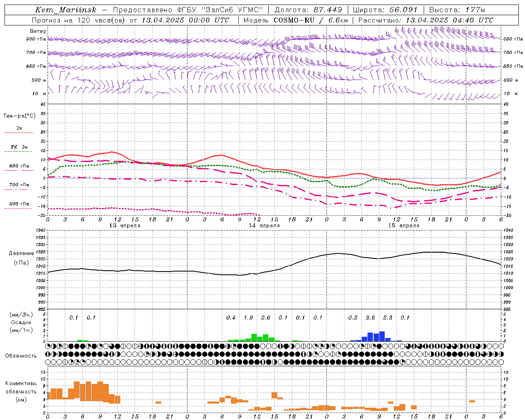Select the 'Предоставлено ФГБУ ЗапСиб УГМС' header text
Image resolution: width=525 pixels, height=420 pixels.
pos(187,10)
